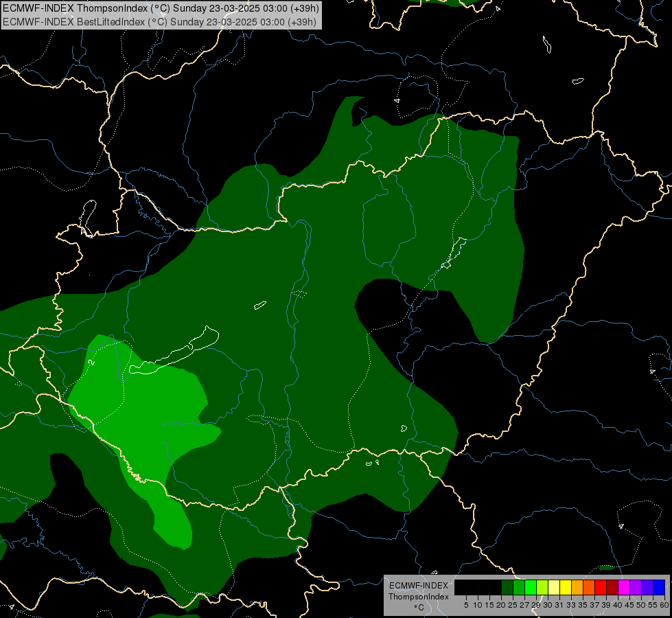
Task: Click the legend tick value '25'
Action: click(x=513, y=605)
